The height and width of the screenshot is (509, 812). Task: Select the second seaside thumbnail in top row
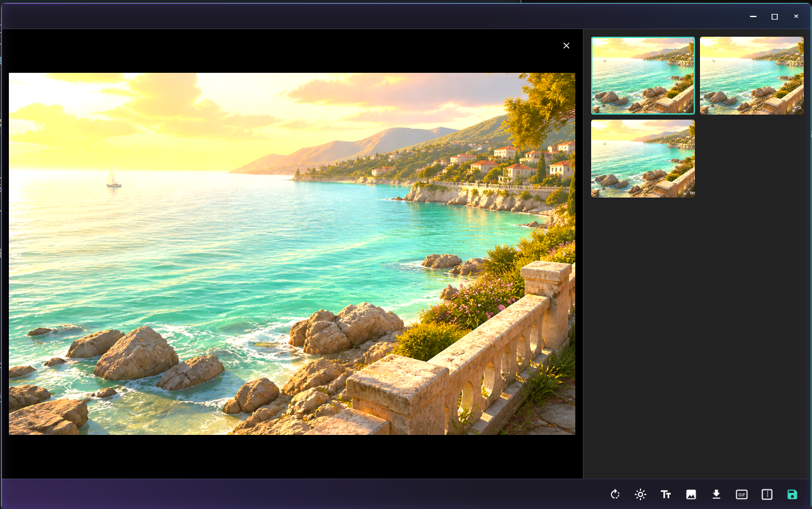pyautogui.click(x=752, y=76)
